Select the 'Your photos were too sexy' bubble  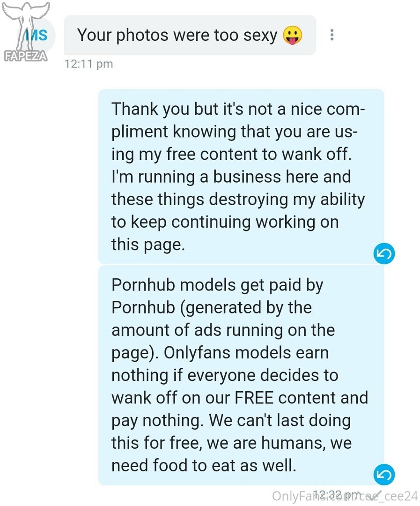(x=190, y=35)
